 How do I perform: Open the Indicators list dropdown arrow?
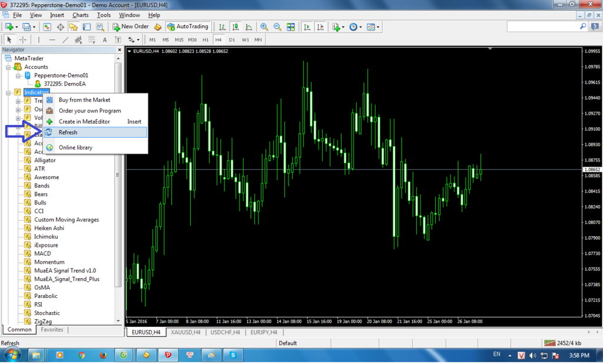[343, 27]
